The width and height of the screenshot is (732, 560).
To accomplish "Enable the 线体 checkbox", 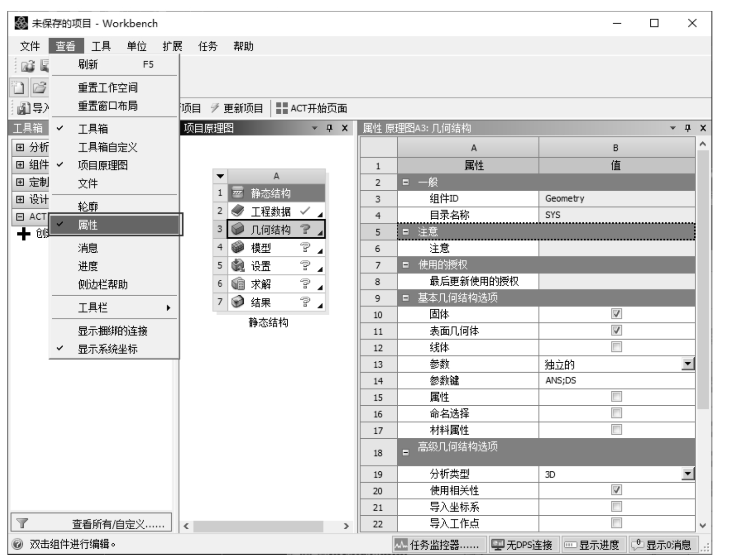I will point(616,347).
